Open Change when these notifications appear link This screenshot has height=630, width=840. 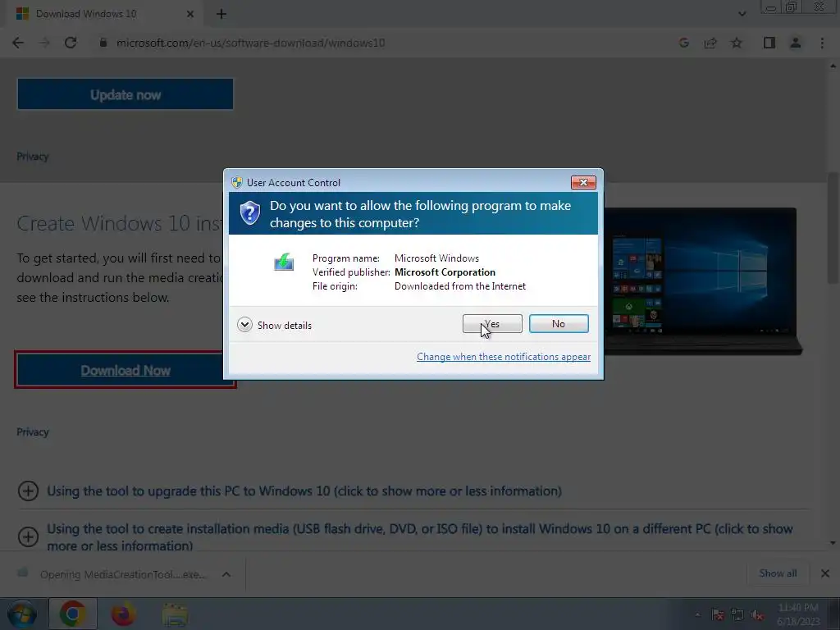coord(504,357)
